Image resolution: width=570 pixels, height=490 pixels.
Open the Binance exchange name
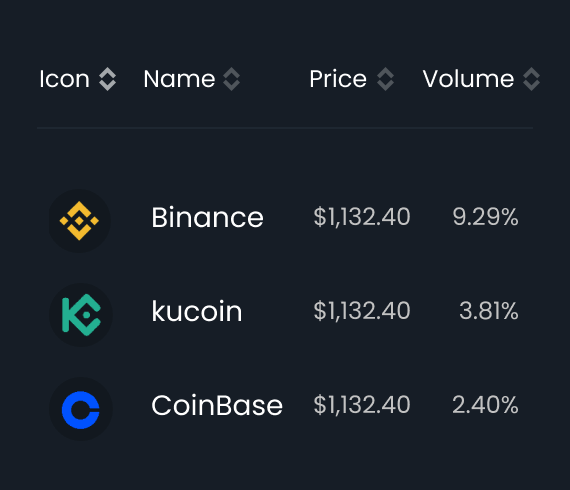point(207,217)
